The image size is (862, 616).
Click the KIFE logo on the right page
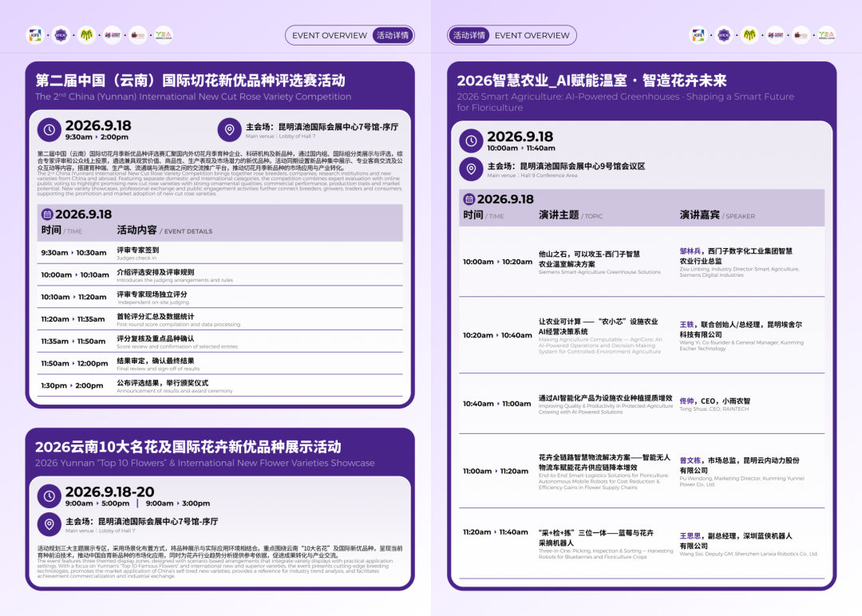(698, 35)
